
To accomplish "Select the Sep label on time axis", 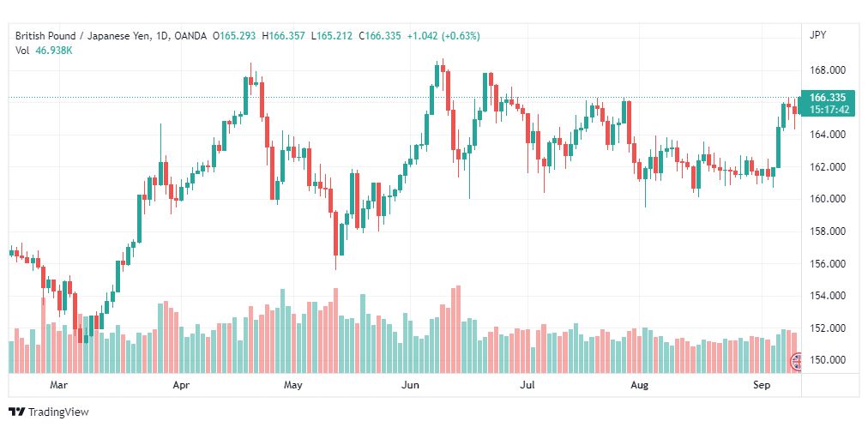I will coord(761,385).
